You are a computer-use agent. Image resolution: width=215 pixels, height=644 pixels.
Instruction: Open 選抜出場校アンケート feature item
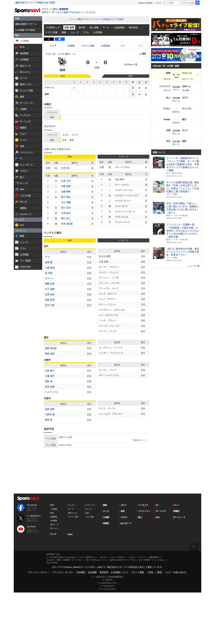click(28, 24)
